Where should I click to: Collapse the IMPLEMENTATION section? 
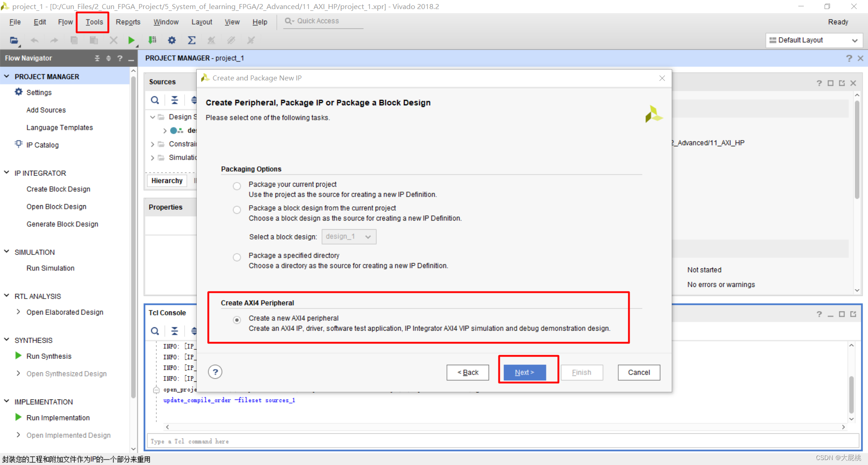7,401
